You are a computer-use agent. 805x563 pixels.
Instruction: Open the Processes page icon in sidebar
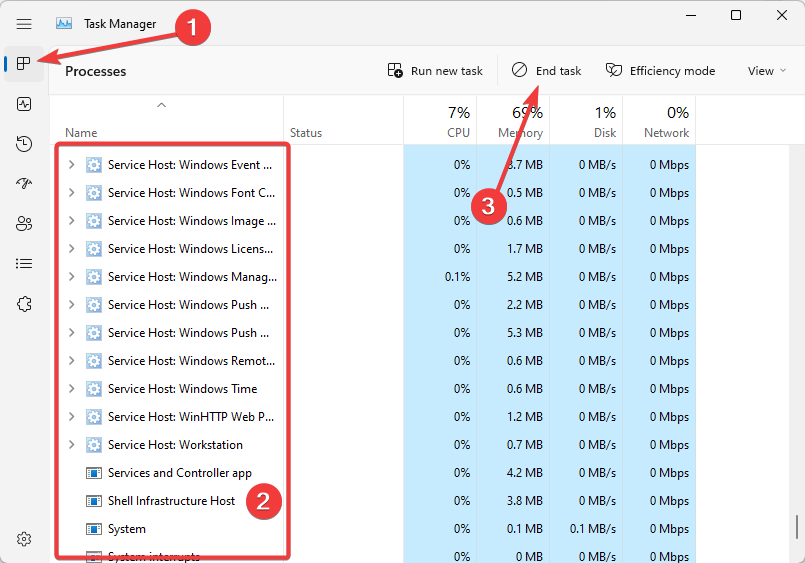pos(24,64)
